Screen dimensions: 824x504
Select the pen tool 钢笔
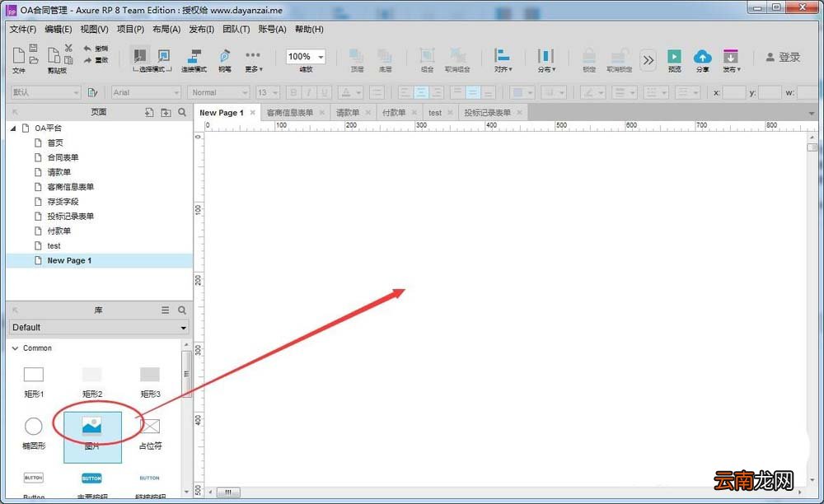(x=225, y=60)
